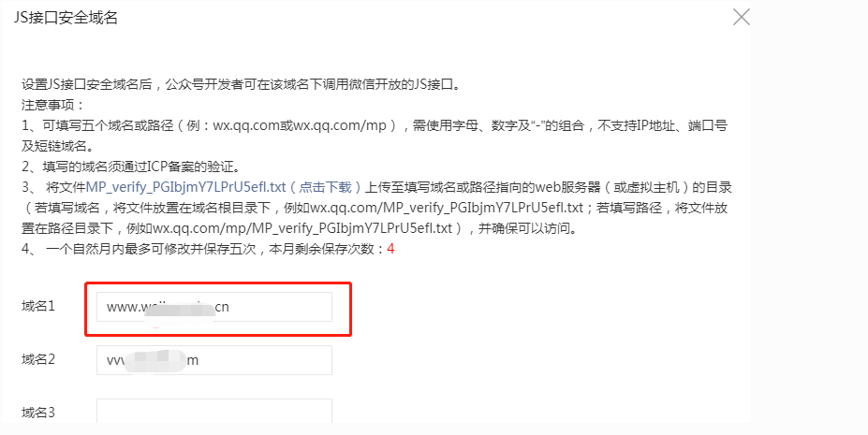Focus the 域名2 input field
The width and height of the screenshot is (868, 435).
(214, 360)
